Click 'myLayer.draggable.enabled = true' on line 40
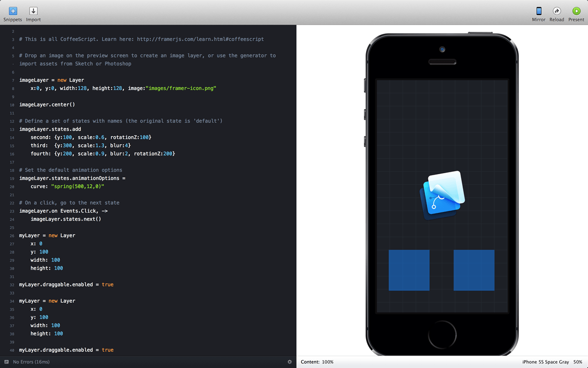This screenshot has width=588, height=368. coord(66,350)
